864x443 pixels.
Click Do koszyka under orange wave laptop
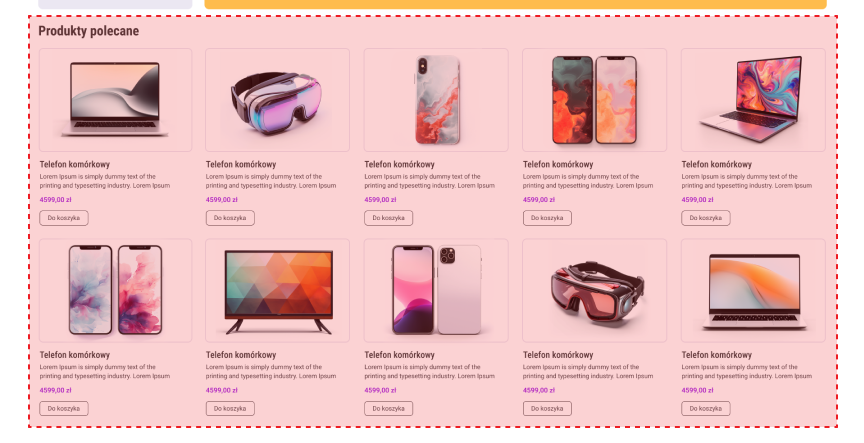click(706, 409)
